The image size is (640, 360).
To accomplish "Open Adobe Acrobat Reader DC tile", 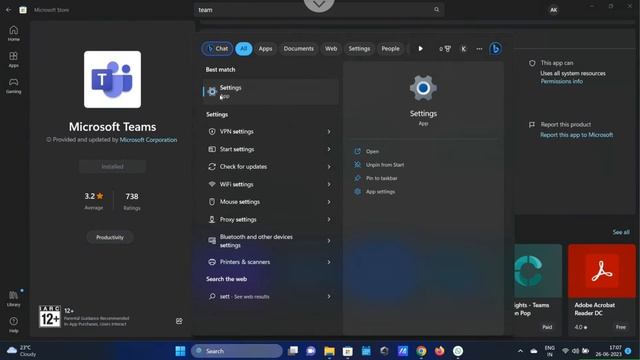I will (602, 289).
